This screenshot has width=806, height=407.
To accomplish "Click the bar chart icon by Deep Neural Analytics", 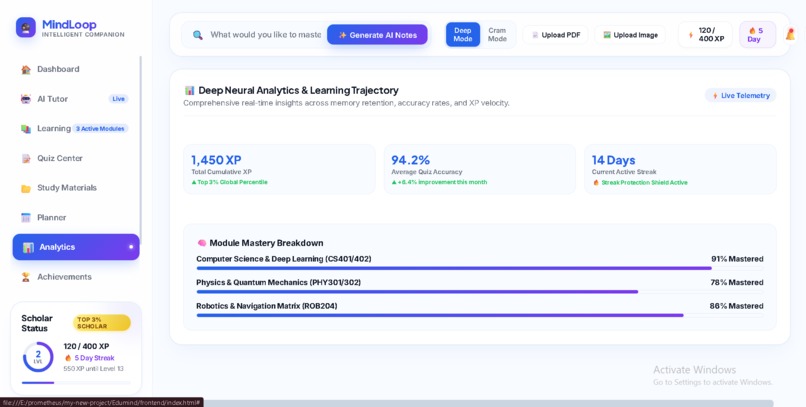I will 190,90.
